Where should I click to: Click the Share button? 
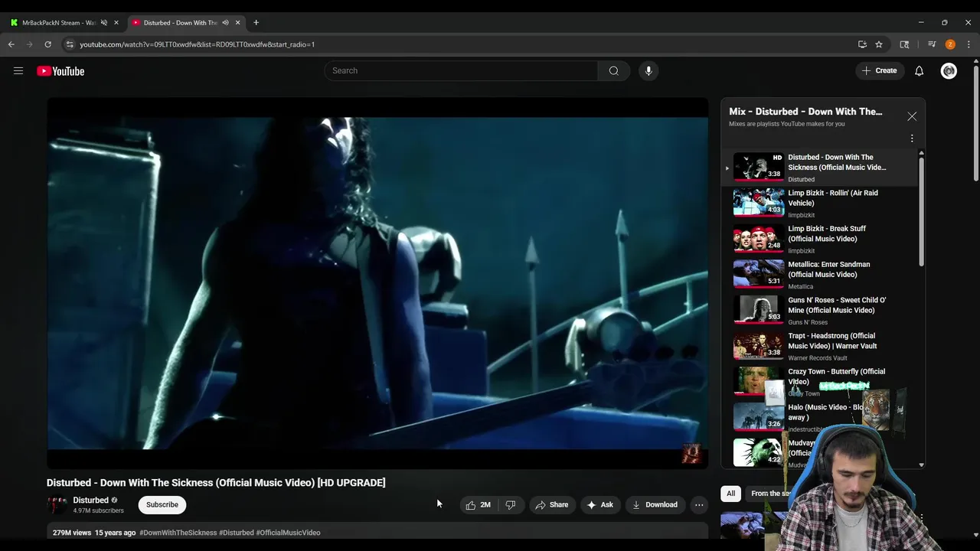click(x=551, y=505)
